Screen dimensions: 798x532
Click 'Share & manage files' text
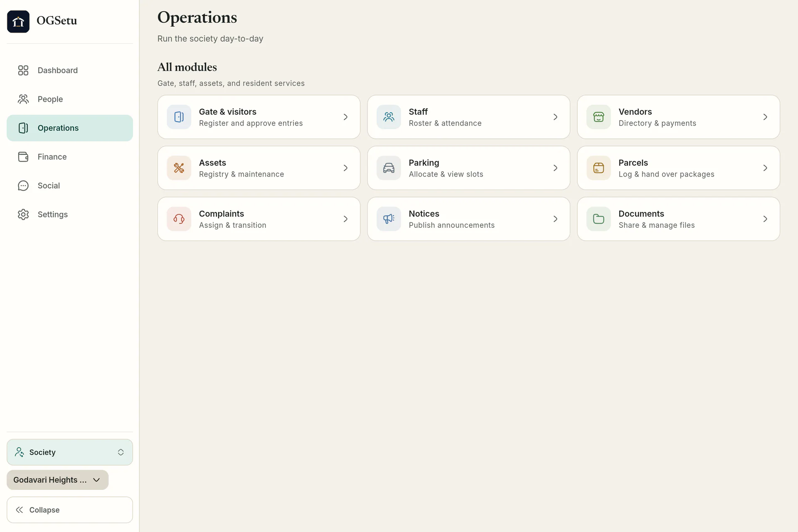pos(657,225)
